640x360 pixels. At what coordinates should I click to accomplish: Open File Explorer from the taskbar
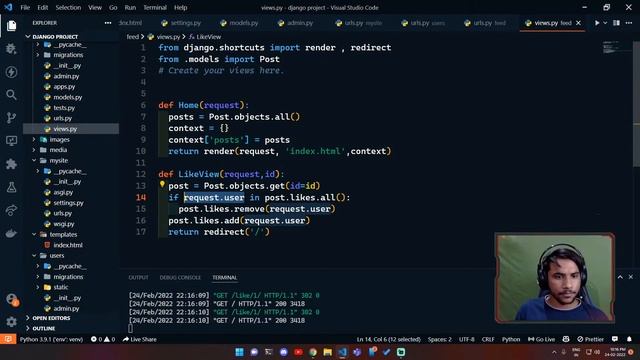(x=327, y=352)
